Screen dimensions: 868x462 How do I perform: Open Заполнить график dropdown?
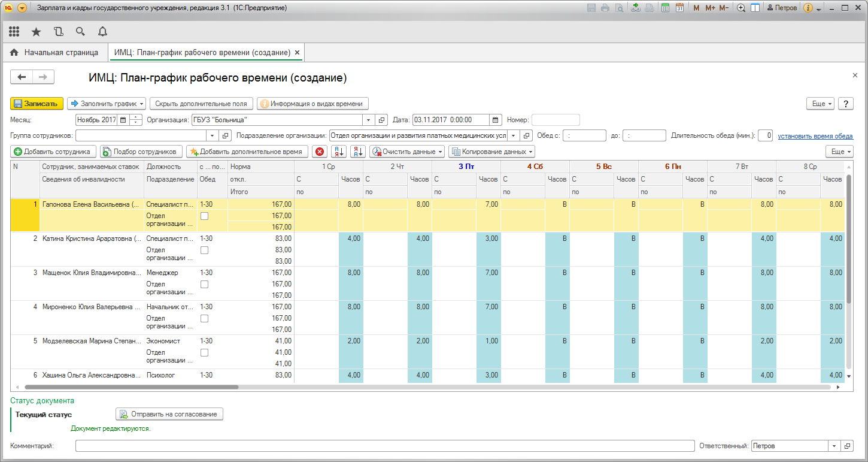tap(108, 104)
